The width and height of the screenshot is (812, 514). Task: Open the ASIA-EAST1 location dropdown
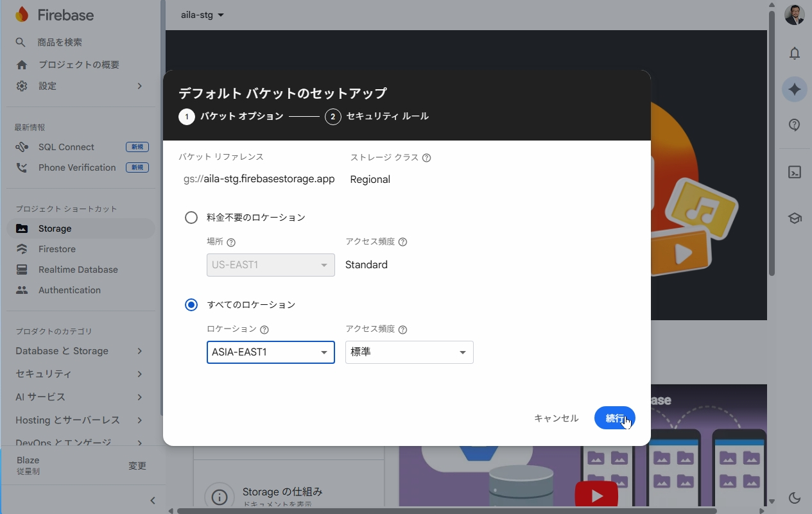coord(270,352)
